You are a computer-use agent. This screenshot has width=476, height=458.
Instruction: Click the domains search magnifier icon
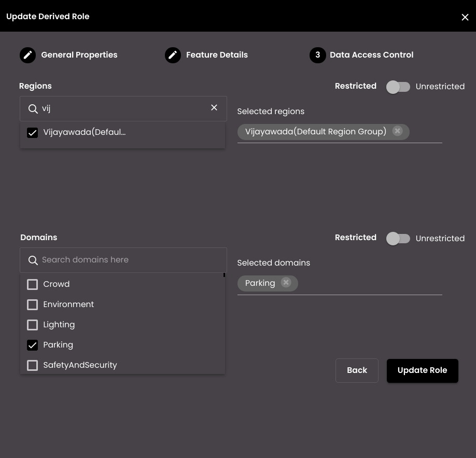coord(33,260)
